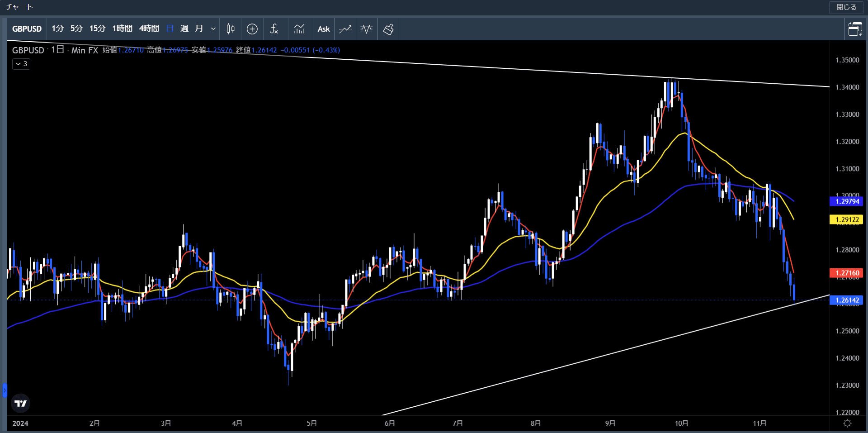
Task: Click the 始値 1.26710 open value
Action: (123, 50)
